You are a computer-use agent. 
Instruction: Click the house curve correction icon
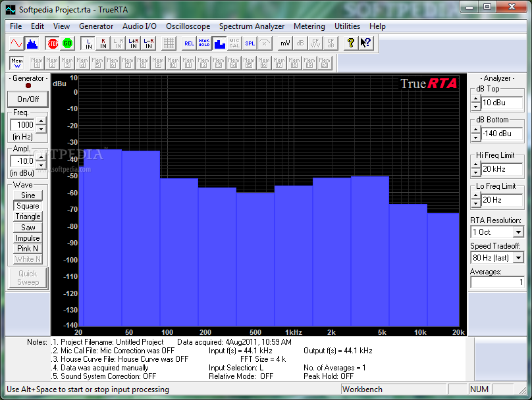(x=265, y=43)
